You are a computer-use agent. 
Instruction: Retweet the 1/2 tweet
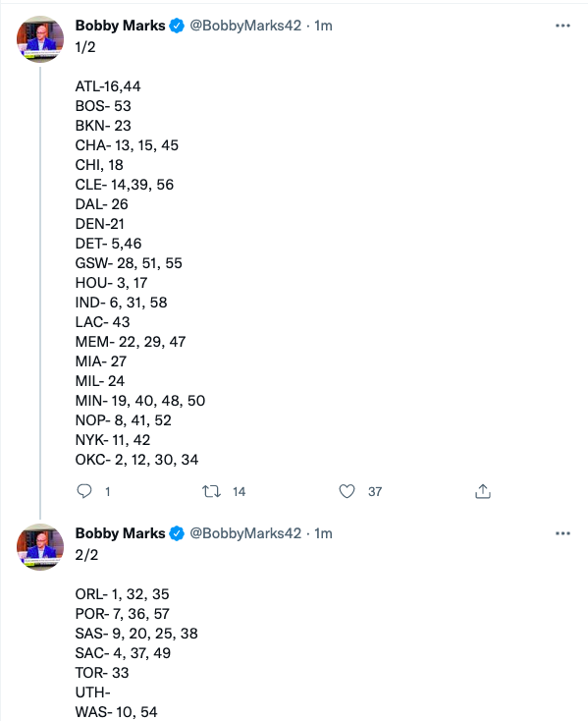pos(212,491)
